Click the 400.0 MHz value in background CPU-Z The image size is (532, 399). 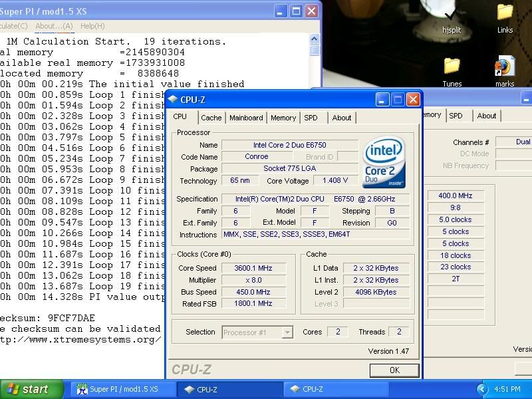coord(456,196)
